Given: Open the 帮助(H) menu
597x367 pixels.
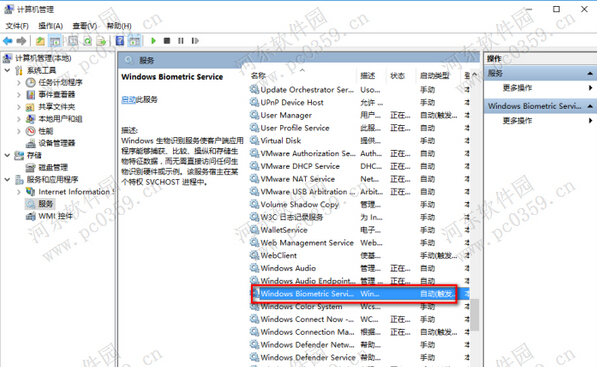Looking at the screenshot, I should (x=119, y=26).
